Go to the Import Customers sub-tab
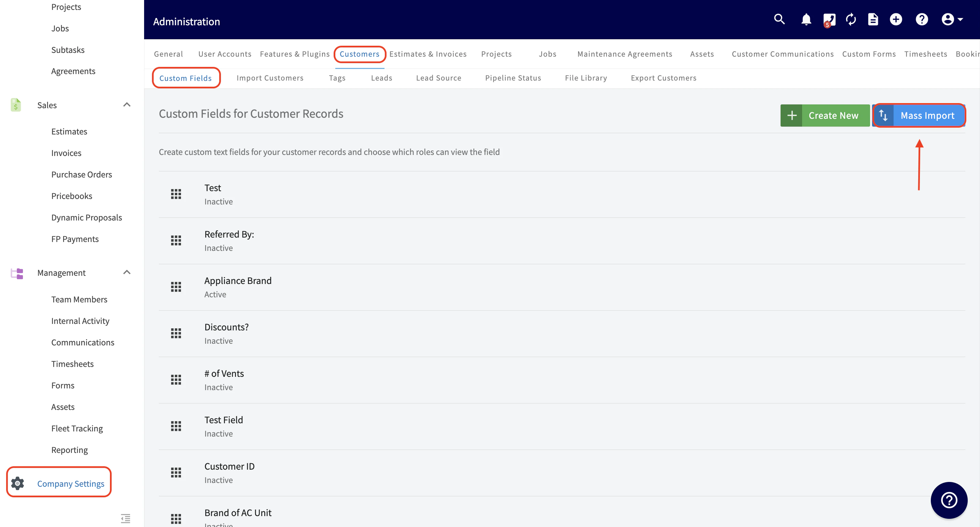Screen dimensions: 980x527 (x=270, y=78)
